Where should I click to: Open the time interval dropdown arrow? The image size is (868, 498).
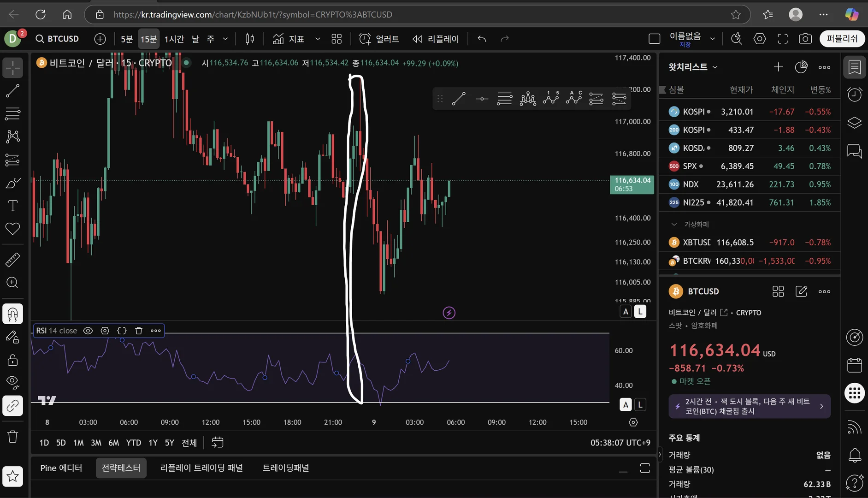(x=225, y=39)
